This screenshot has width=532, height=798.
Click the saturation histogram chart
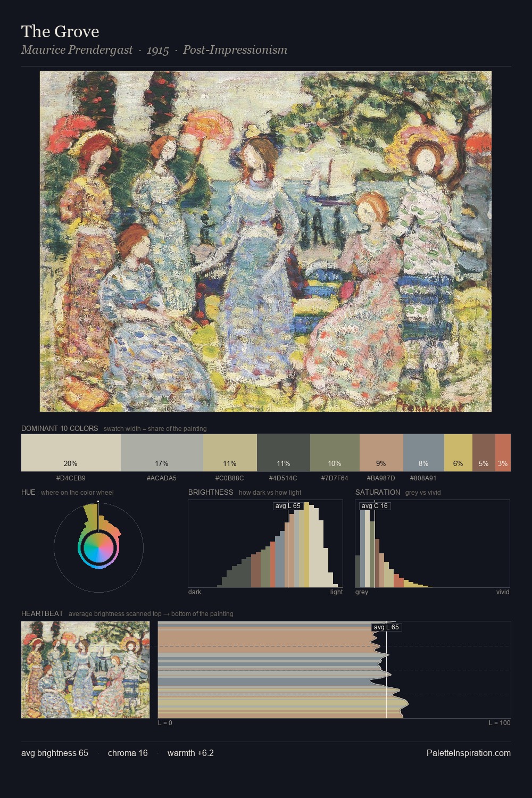433,544
